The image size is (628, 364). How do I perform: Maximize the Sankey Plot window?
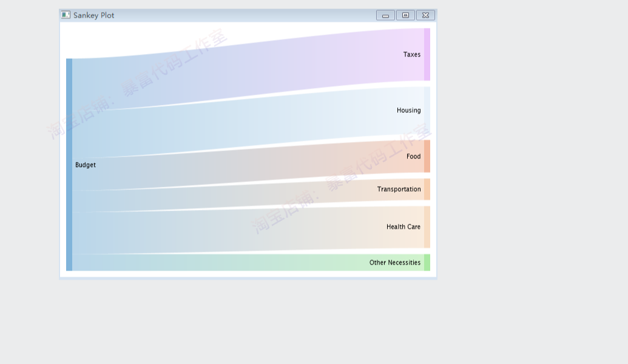(405, 15)
